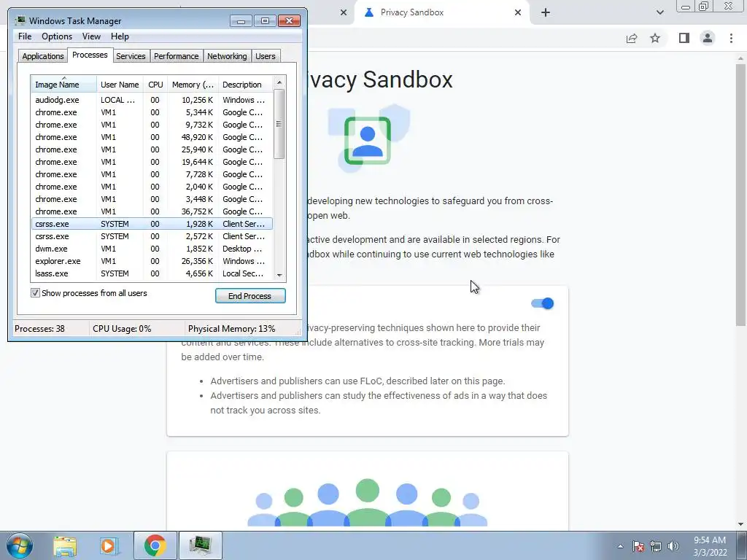The height and width of the screenshot is (560, 747).
Task: Open Chrome three-dot menu
Action: [x=731, y=38]
